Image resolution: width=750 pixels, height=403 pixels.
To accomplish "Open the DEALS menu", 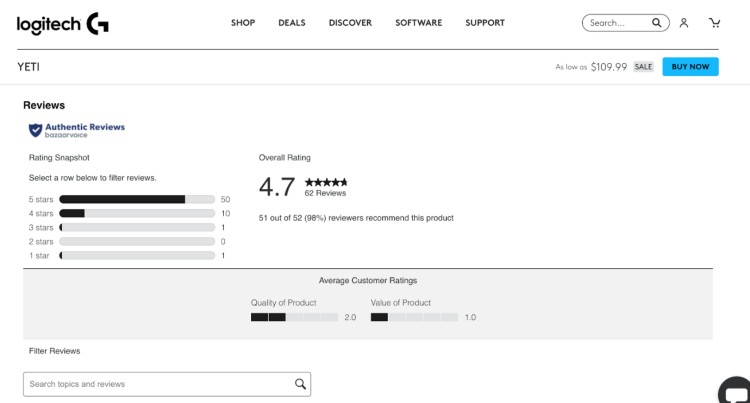I will [x=292, y=23].
